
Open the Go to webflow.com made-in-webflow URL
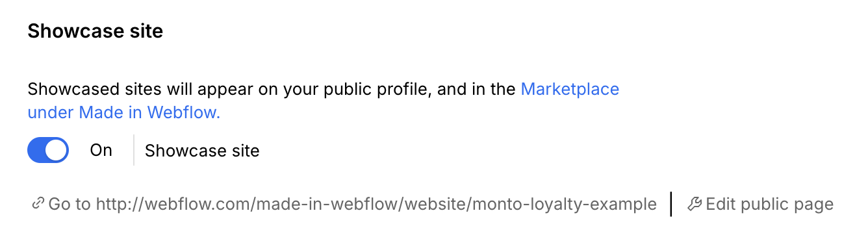tap(344, 205)
